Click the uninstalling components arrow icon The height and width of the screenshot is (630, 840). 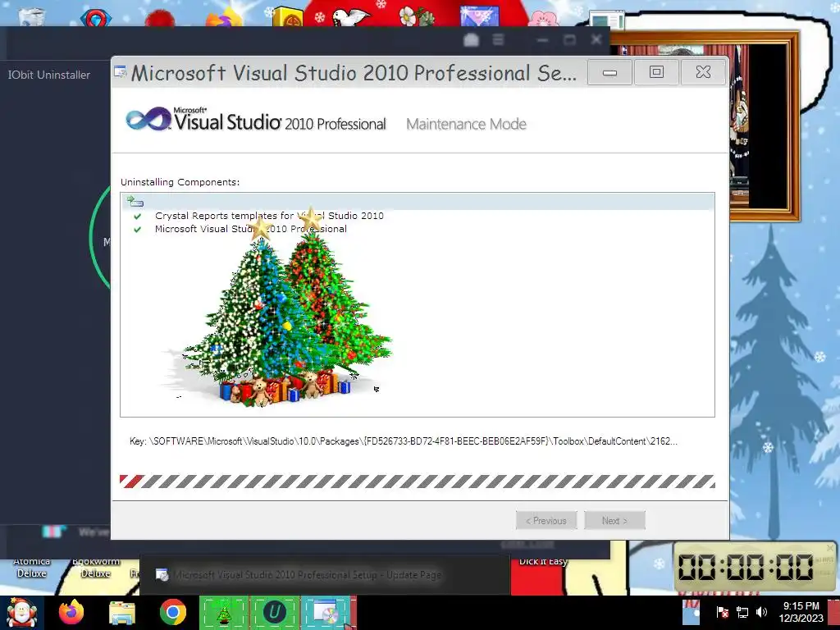[135, 202]
